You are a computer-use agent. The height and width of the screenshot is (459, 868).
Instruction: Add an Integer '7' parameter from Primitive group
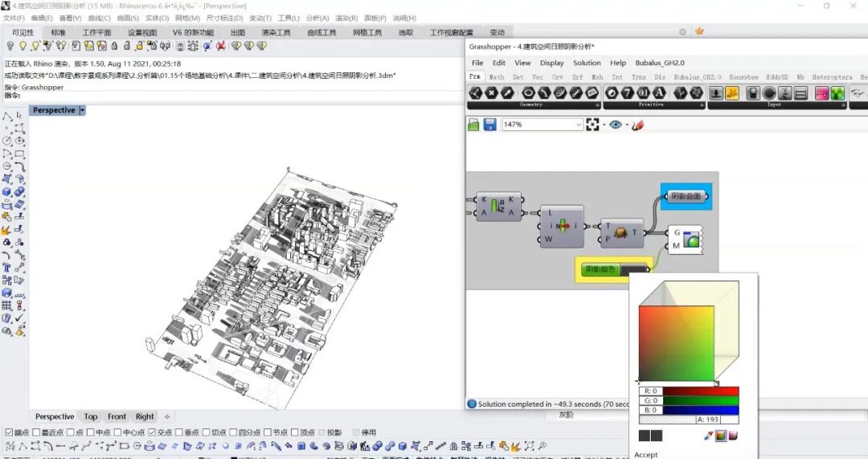[x=627, y=93]
